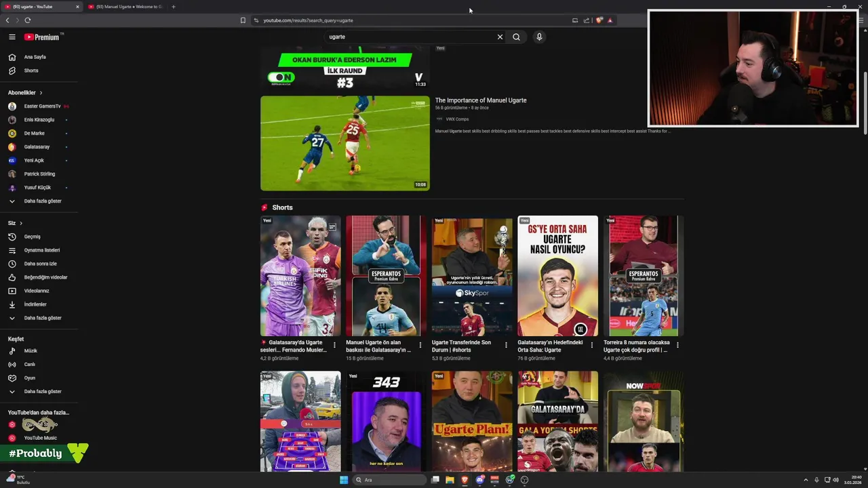Image resolution: width=868 pixels, height=488 pixels.
Task: Click the Brave Rewards triangle icon
Action: click(610, 20)
